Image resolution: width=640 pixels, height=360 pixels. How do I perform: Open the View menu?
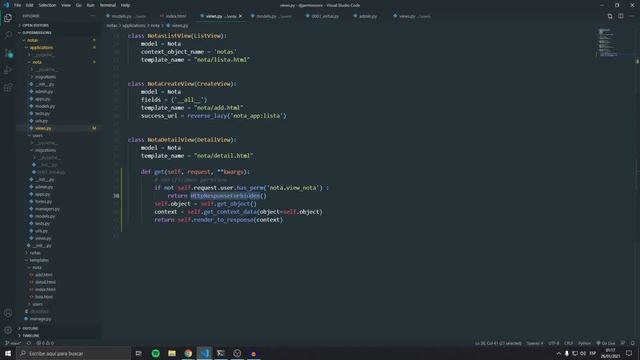[x=66, y=5]
